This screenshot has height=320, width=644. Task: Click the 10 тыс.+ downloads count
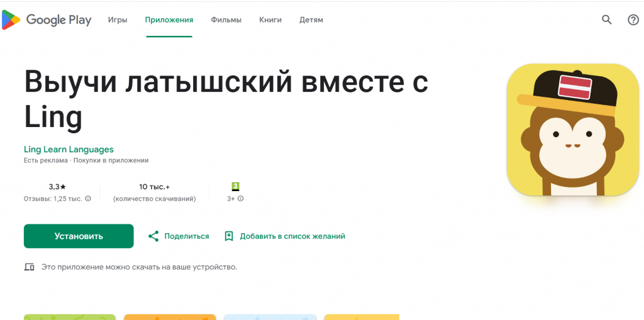pyautogui.click(x=155, y=187)
